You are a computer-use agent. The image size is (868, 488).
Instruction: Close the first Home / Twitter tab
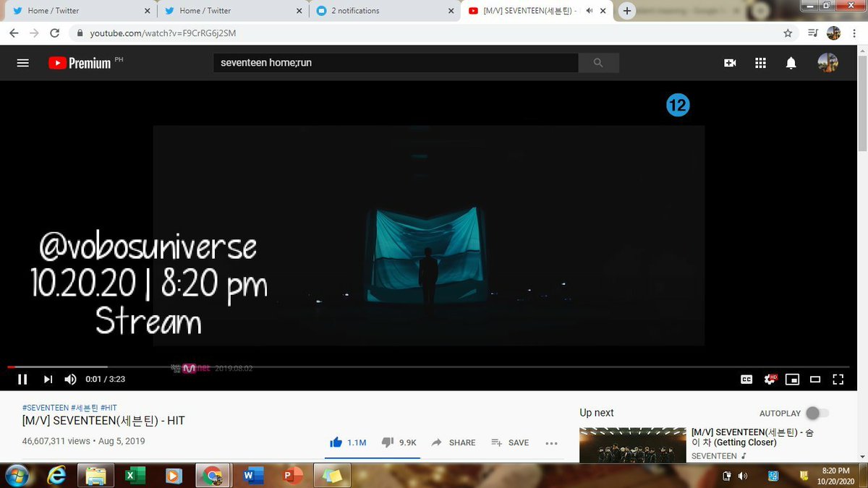pyautogui.click(x=147, y=11)
